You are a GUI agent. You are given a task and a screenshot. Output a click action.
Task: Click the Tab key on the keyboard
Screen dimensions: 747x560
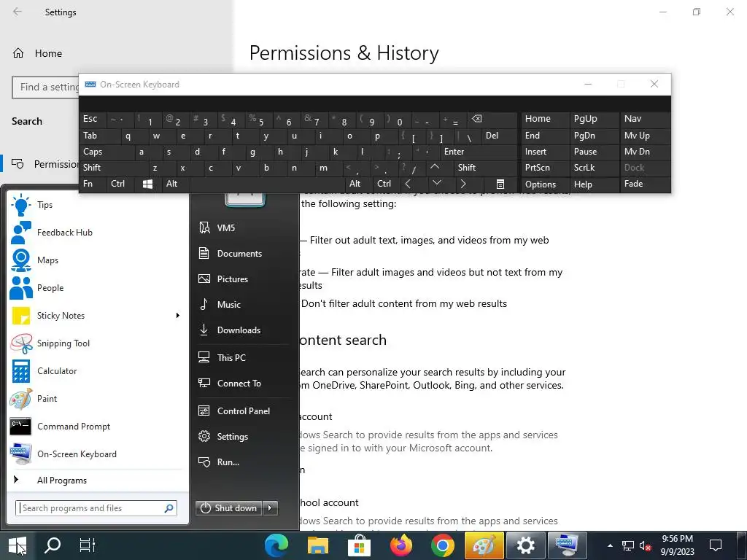(99, 136)
